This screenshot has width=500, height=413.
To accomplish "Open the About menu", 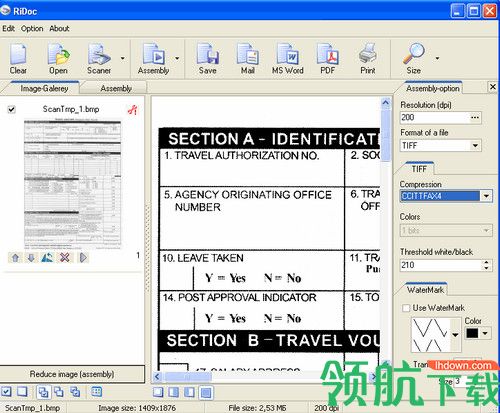I will coord(59,29).
